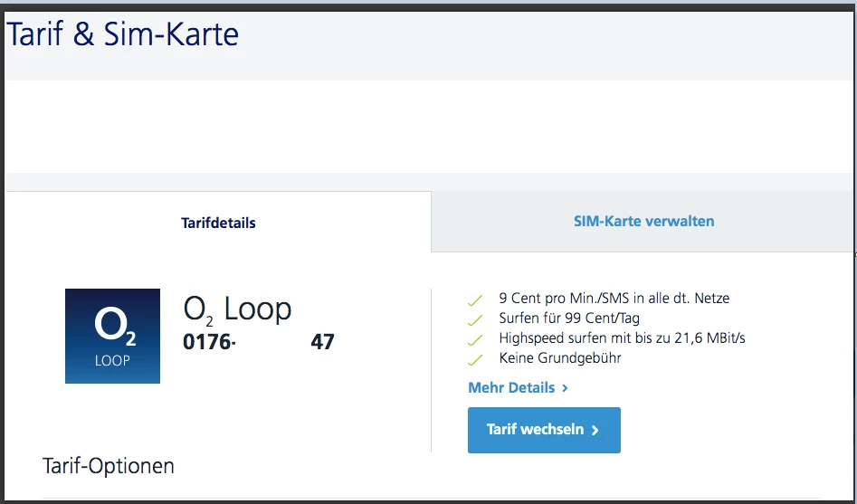Select the 9 Cent pro Min./SMS text
The image size is (857, 504).
(x=614, y=299)
